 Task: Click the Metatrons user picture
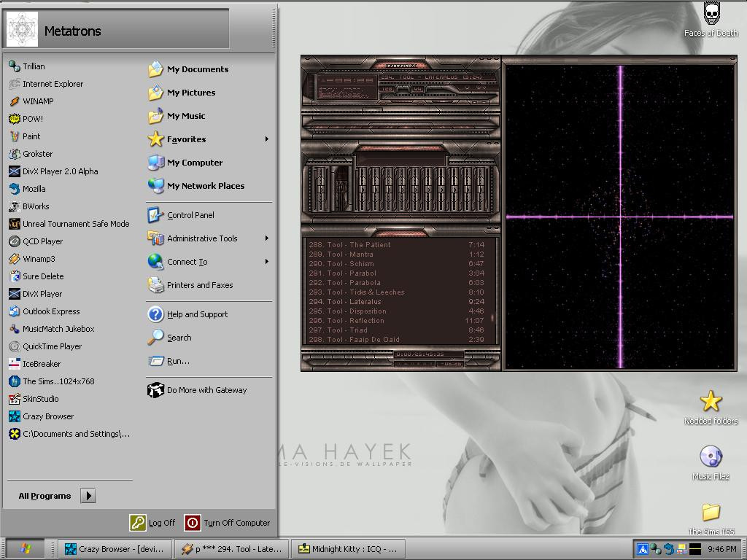22,29
